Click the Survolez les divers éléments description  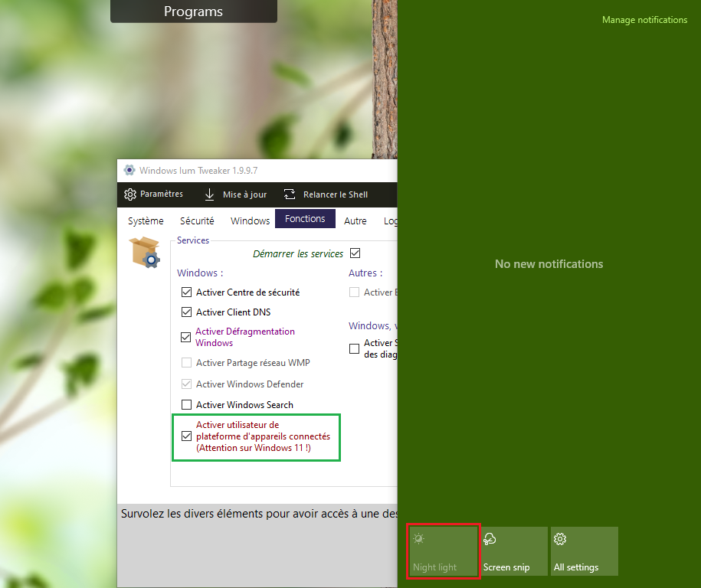(259, 514)
